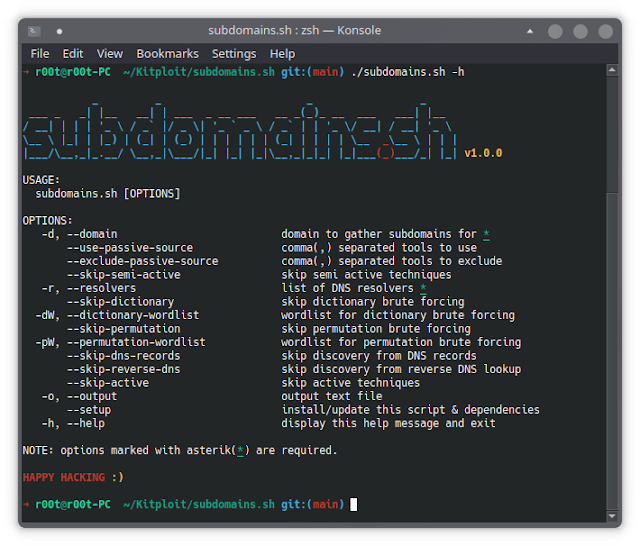Click the "-d, --domain" option
640x546 pixels.
(79, 234)
